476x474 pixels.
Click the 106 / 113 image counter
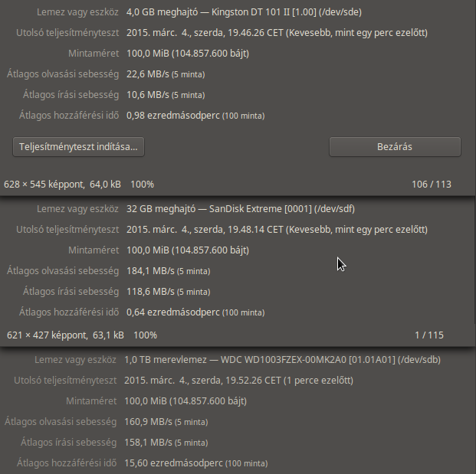tap(432, 184)
